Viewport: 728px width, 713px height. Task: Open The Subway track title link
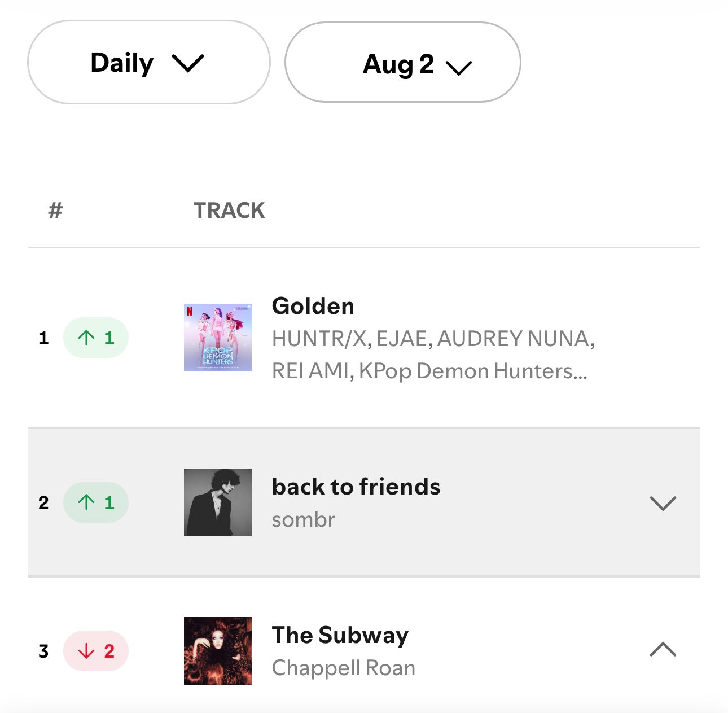[340, 635]
